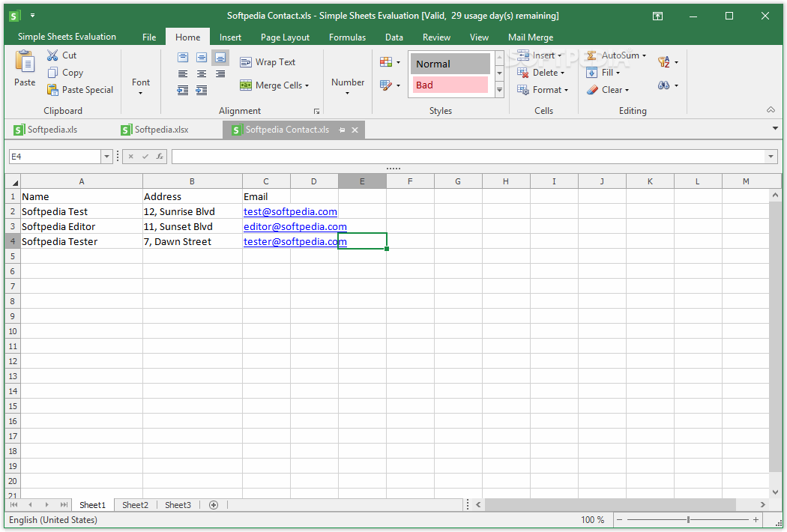Open the File menu
Image resolution: width=787 pixels, height=532 pixels.
[x=149, y=37]
